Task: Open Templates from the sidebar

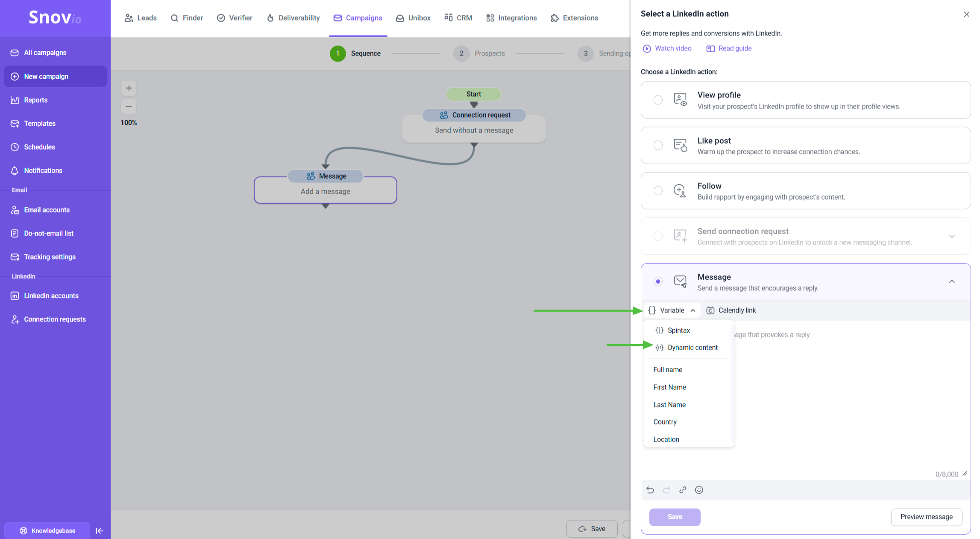Action: pos(56,124)
